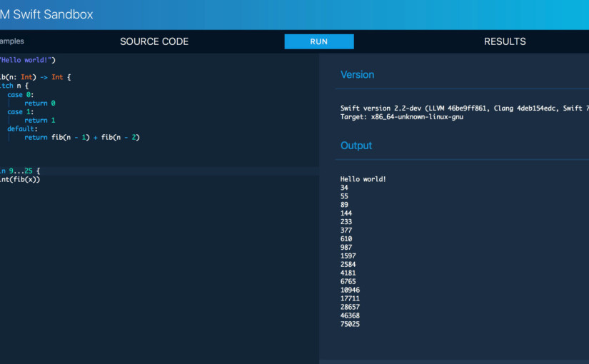Place cursor on the 'case 1:' code line
589x364 pixels.
[x=21, y=111]
